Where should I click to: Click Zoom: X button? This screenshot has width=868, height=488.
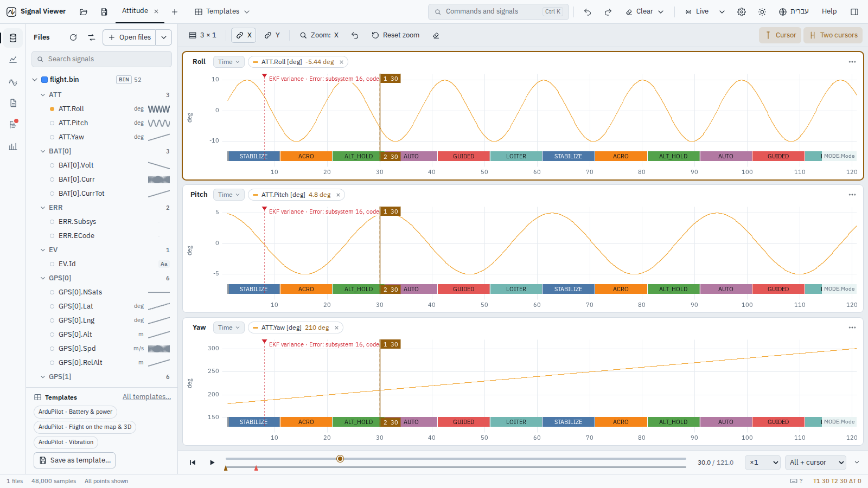tap(319, 35)
